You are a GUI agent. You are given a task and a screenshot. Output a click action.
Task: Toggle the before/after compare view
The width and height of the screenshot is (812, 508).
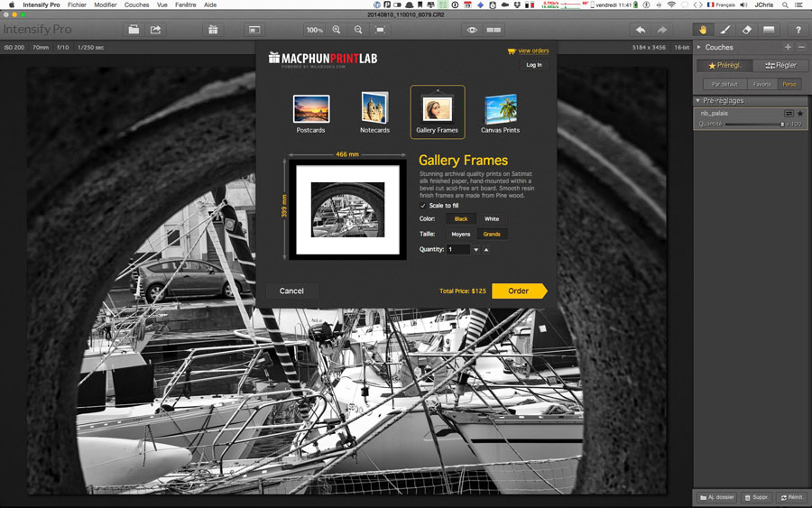click(494, 30)
